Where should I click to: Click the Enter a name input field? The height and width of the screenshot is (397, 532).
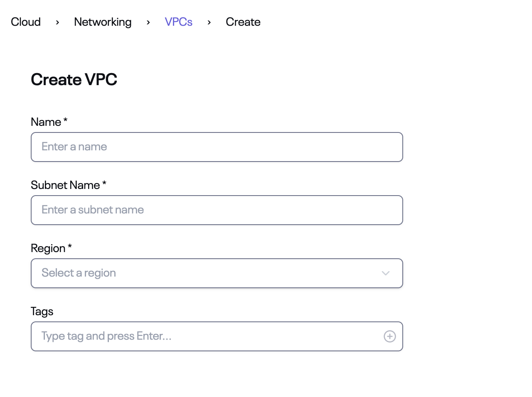(x=217, y=147)
